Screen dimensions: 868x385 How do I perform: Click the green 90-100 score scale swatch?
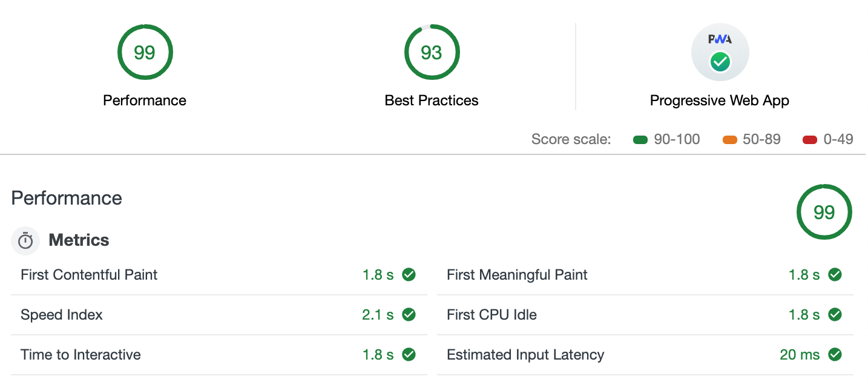640,140
